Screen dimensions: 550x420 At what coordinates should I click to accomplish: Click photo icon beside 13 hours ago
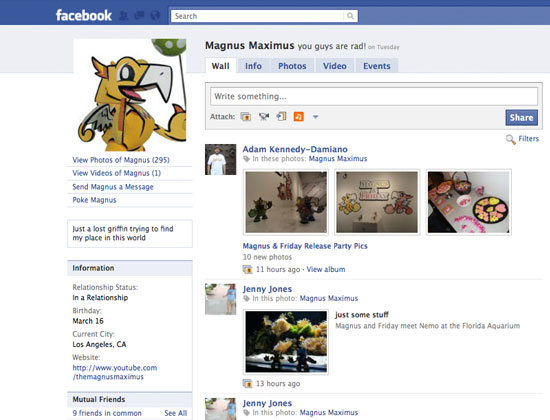(x=248, y=384)
